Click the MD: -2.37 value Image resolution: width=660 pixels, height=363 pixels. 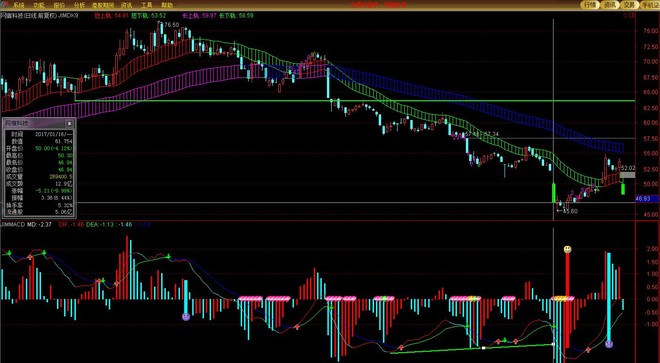pyautogui.click(x=40, y=224)
